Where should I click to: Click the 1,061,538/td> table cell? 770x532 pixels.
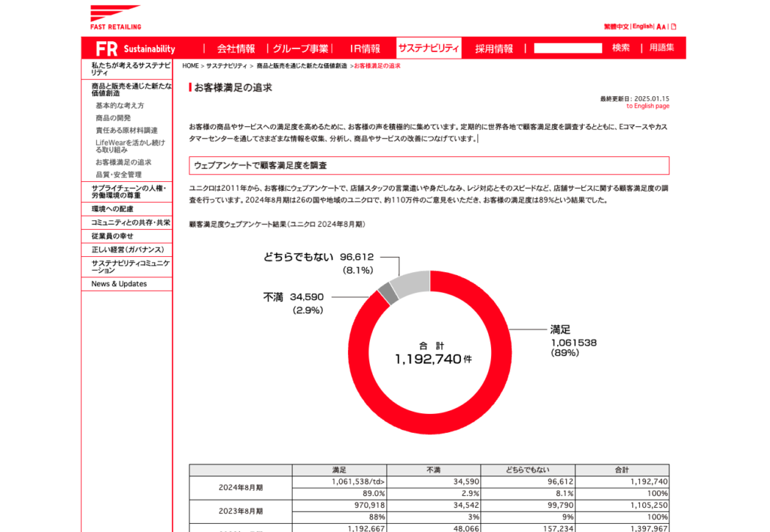click(339, 482)
